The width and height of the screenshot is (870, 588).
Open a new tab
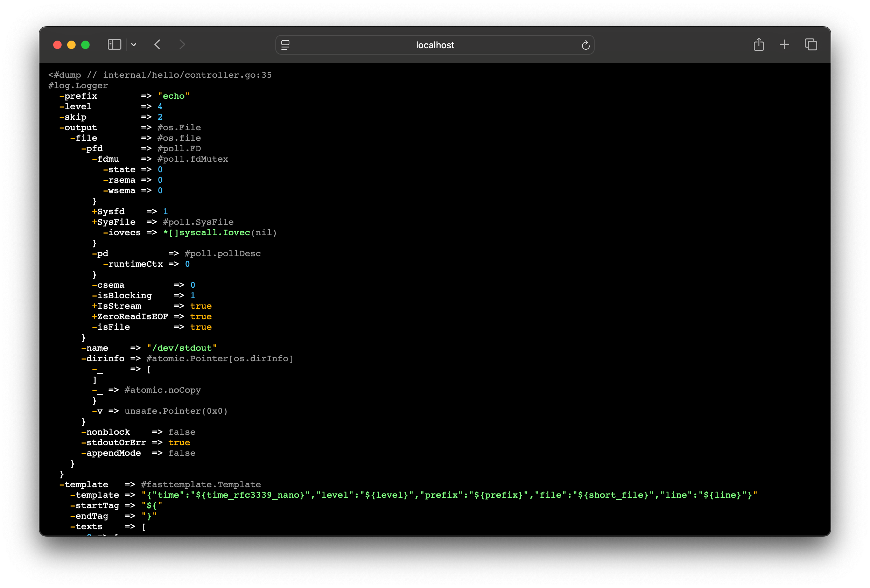click(785, 44)
